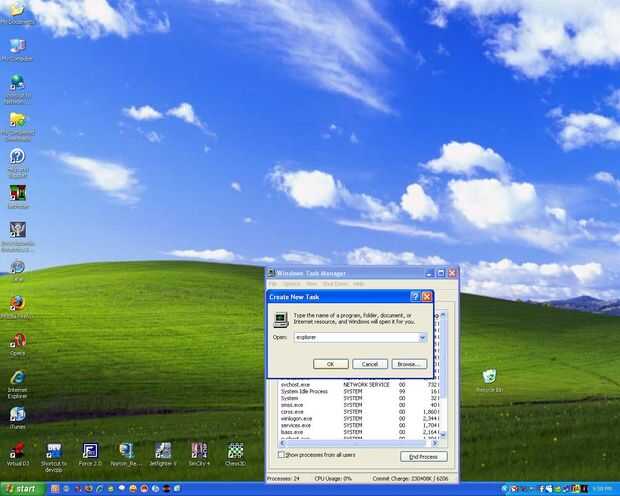Click OK in Create New Task dialog
620x496 pixels.
tap(331, 364)
